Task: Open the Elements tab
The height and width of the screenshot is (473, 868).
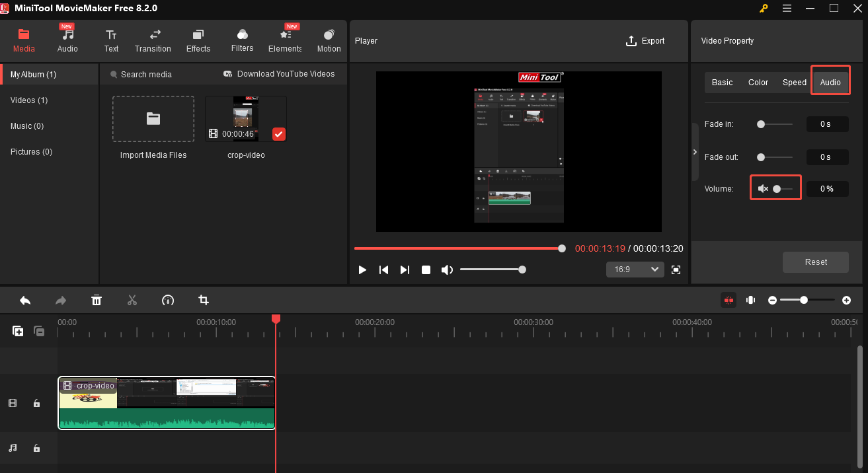Action: (x=285, y=41)
